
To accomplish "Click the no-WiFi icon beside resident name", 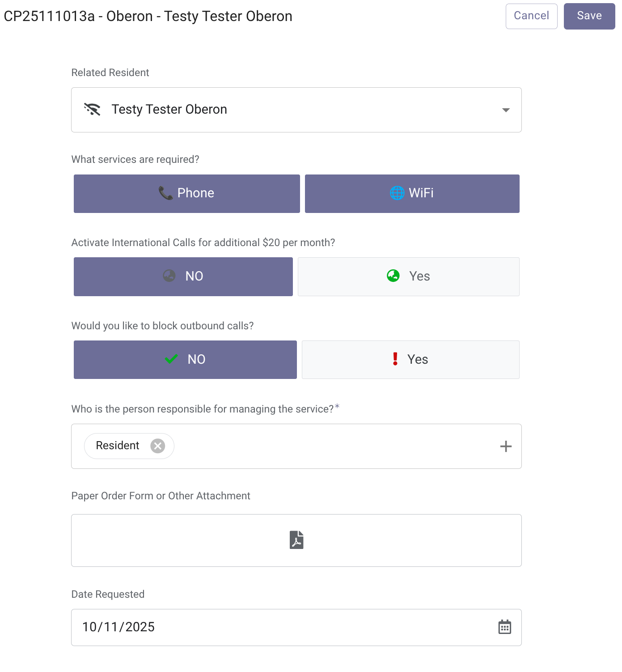I will pos(92,110).
